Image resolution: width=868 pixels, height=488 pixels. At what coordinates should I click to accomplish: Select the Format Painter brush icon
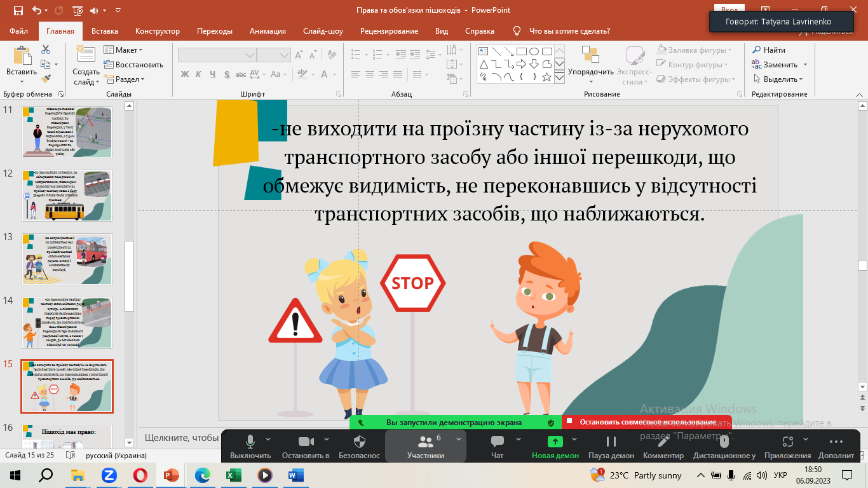46,79
